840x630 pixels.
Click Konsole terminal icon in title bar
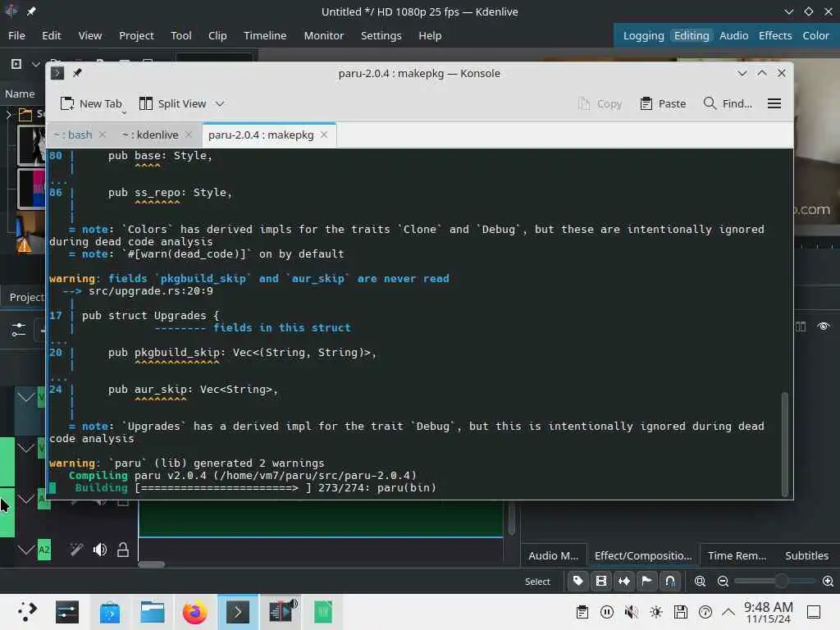pos(57,73)
